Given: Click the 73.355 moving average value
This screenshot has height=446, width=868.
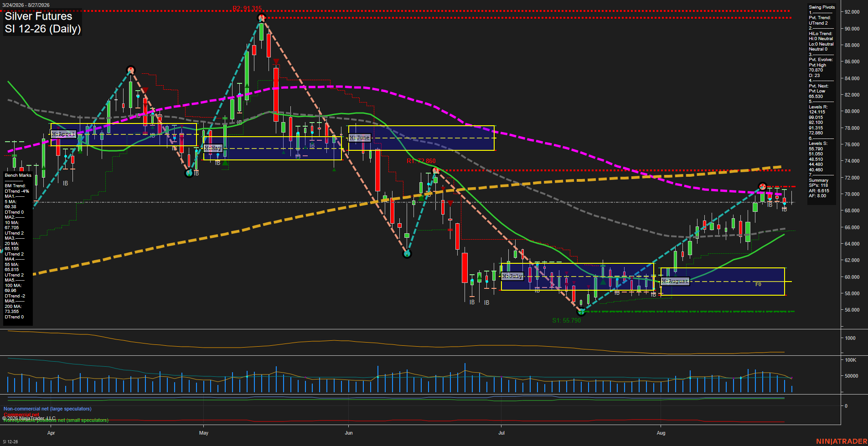Looking at the screenshot, I should [12, 312].
